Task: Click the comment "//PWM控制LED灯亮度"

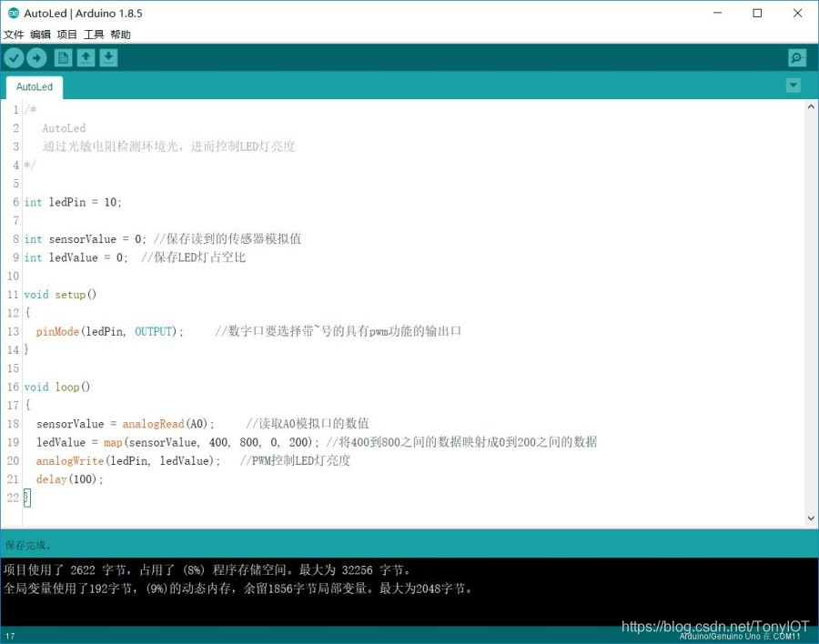Action: click(295, 460)
